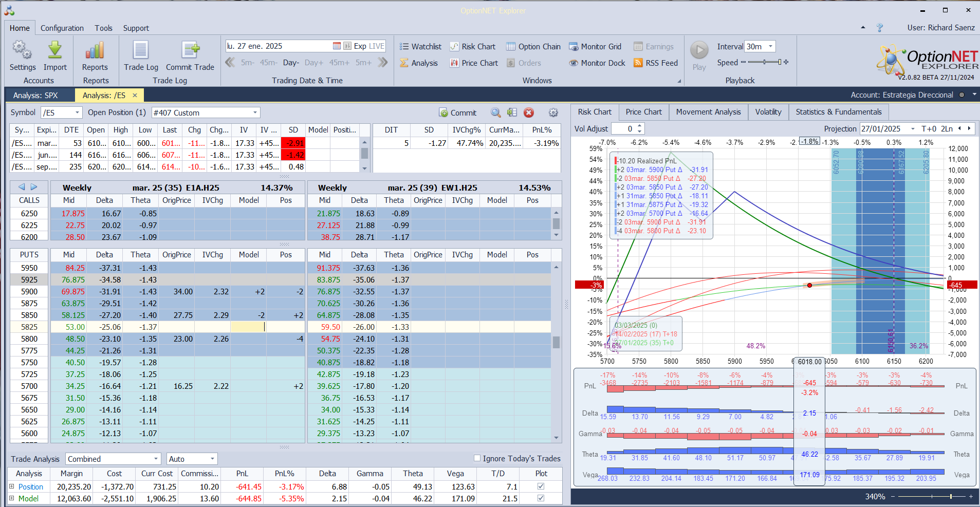Click the trading date input field
Image resolution: width=980 pixels, height=507 pixels.
click(x=279, y=46)
